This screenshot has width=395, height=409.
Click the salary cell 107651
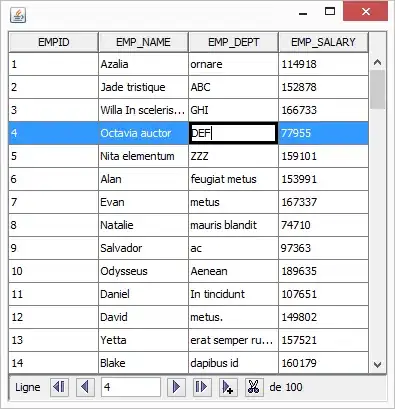(x=323, y=294)
